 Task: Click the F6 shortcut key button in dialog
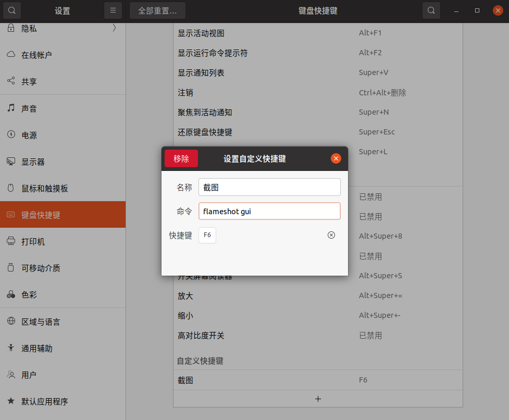[x=207, y=235]
